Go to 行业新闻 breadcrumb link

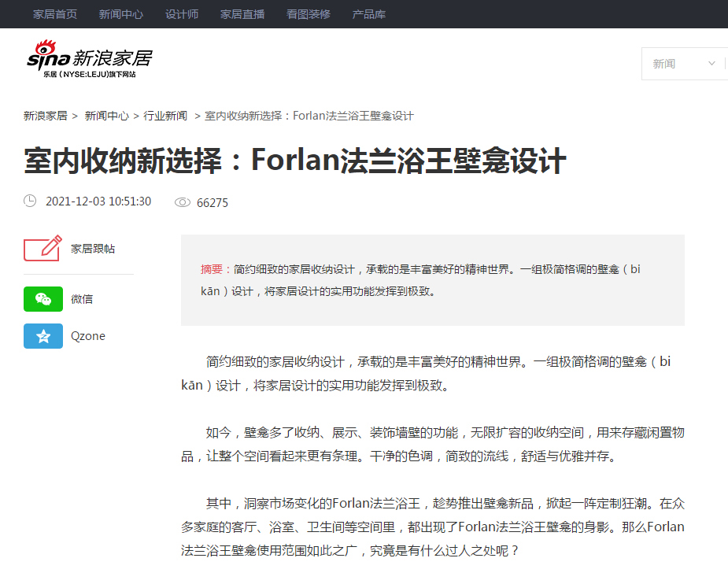coord(165,116)
